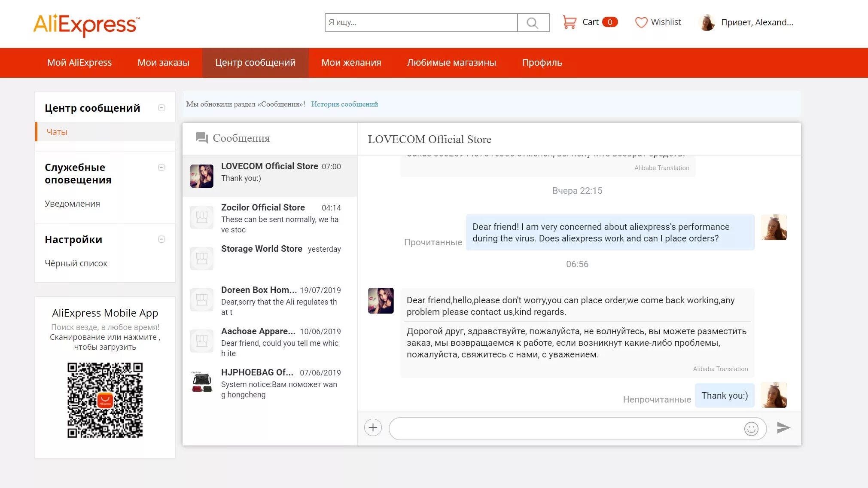Click the Вчера 22:15 timestamp
868x488 pixels.
[x=577, y=191]
